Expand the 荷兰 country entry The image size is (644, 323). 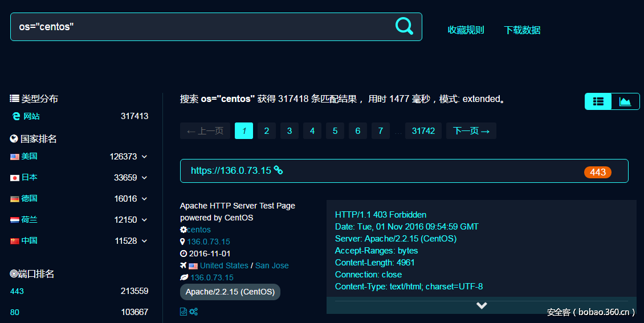[144, 220]
